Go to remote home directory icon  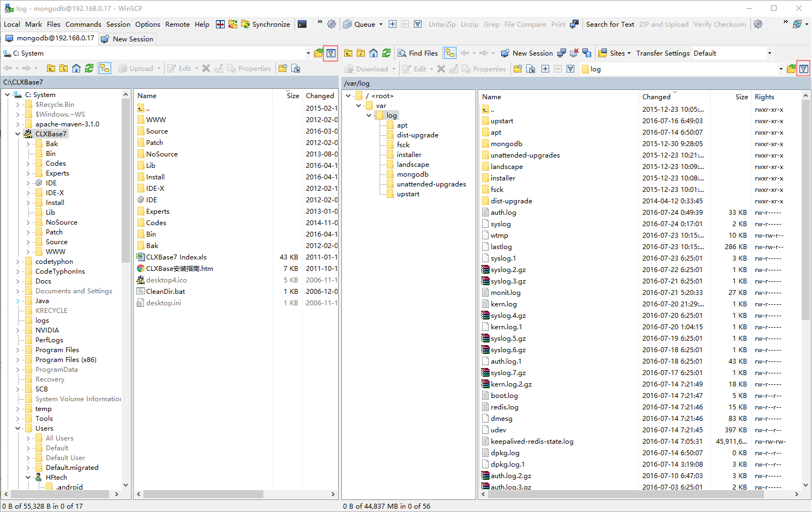click(374, 53)
